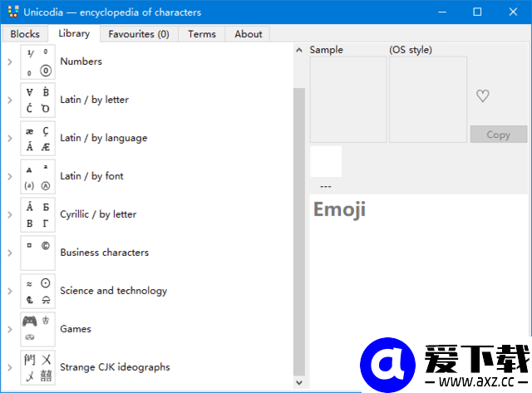Select 'Cyrillic / by letter' label
Screen dimensions: 532x393
pyautogui.click(x=98, y=214)
